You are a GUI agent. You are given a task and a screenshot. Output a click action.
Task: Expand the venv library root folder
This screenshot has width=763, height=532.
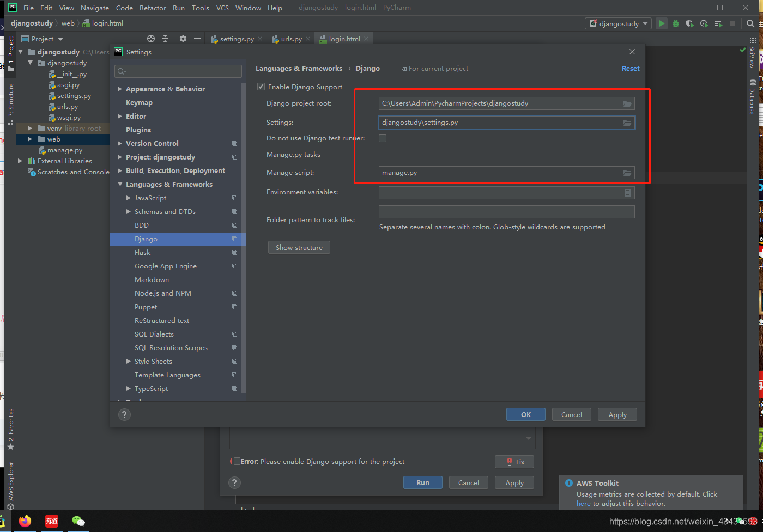point(30,128)
